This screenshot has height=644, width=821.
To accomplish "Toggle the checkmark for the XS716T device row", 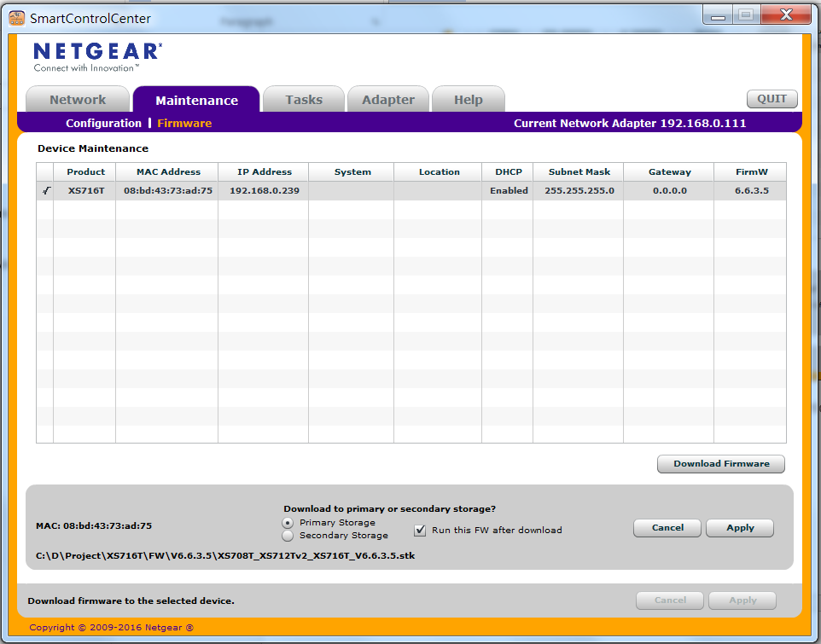I will tap(45, 191).
